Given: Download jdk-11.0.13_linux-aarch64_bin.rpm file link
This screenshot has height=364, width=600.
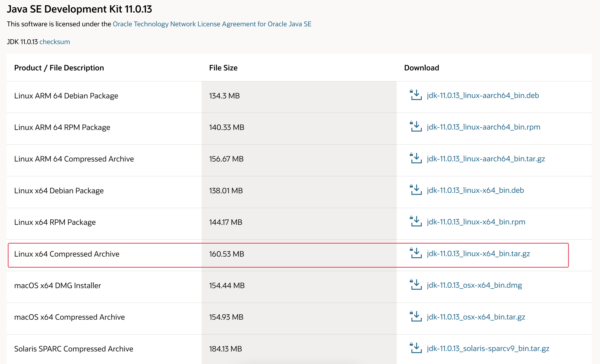Looking at the screenshot, I should pos(483,127).
